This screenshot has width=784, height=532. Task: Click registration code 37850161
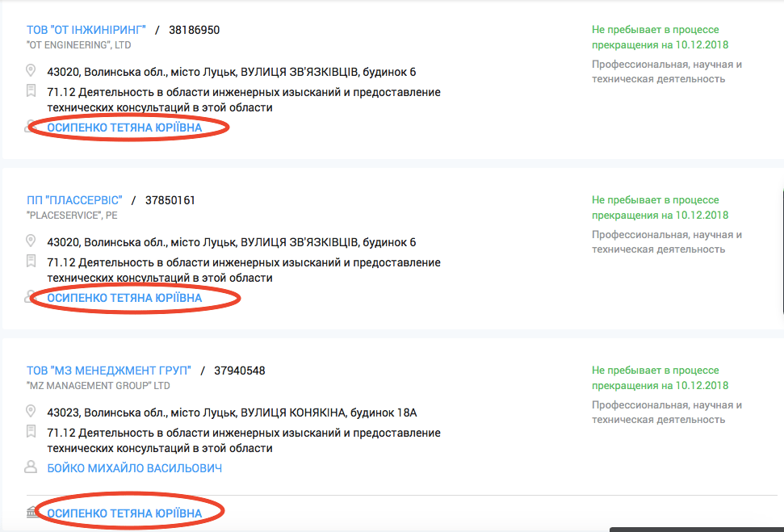(170, 200)
